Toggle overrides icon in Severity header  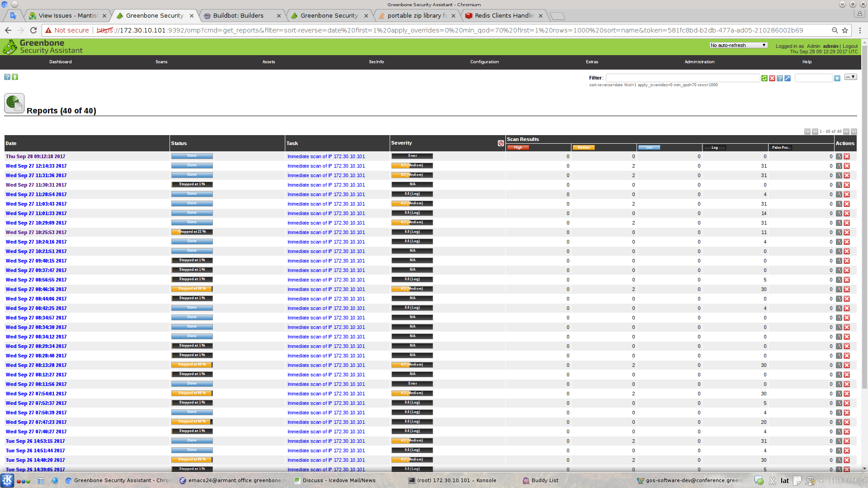point(501,143)
